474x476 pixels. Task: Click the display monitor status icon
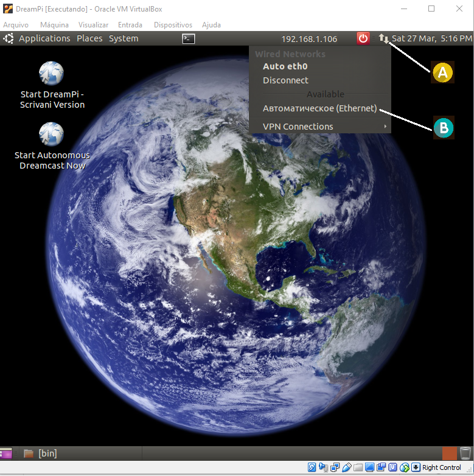click(369, 467)
